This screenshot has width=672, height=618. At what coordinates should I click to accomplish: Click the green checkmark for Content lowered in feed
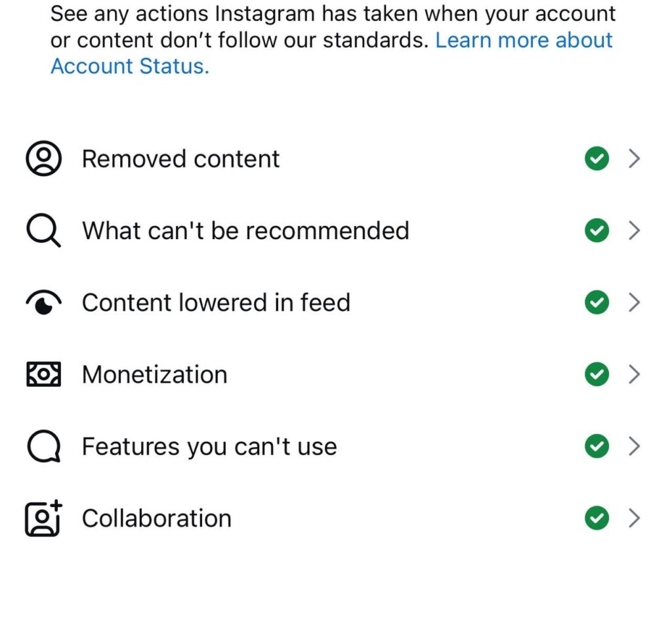click(x=597, y=302)
